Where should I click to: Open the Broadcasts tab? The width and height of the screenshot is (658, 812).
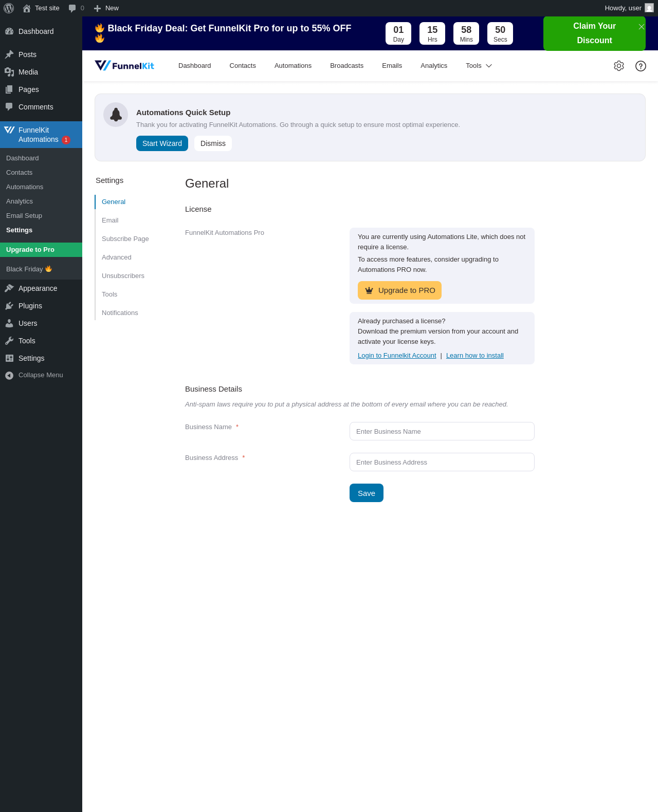(x=347, y=66)
